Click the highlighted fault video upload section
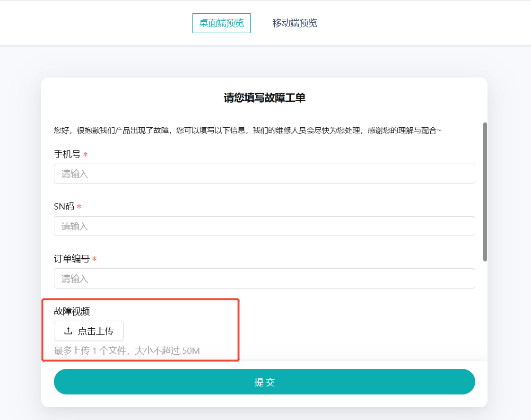 [x=141, y=330]
